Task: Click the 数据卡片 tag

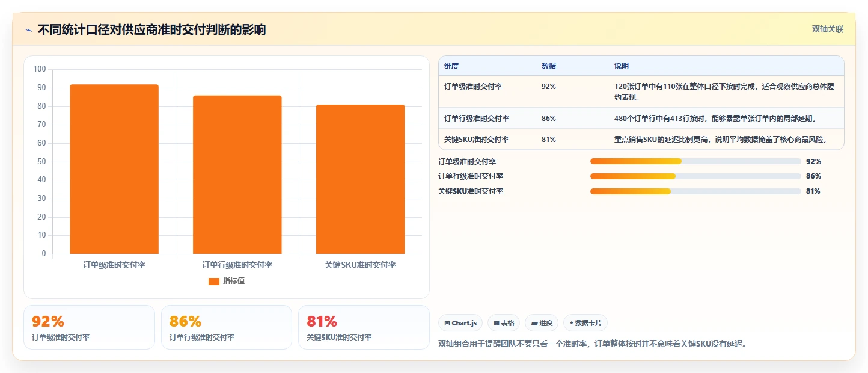Action: pos(585,323)
